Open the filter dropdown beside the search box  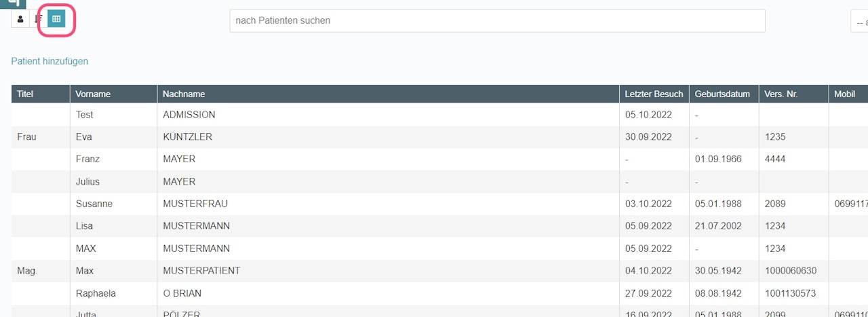(x=859, y=21)
